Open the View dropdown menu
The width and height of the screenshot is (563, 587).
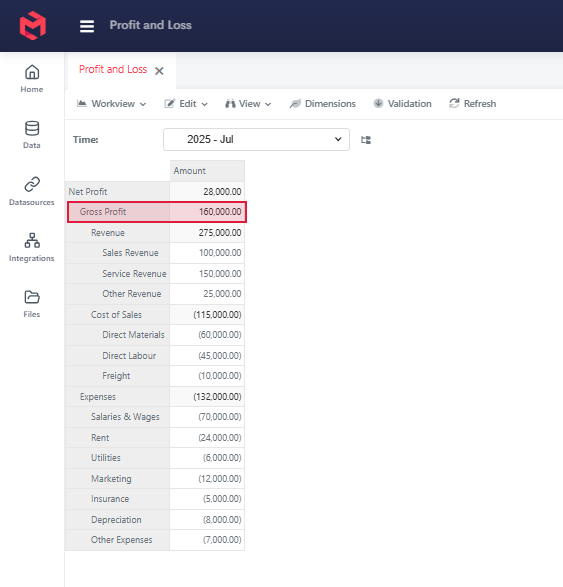point(248,104)
